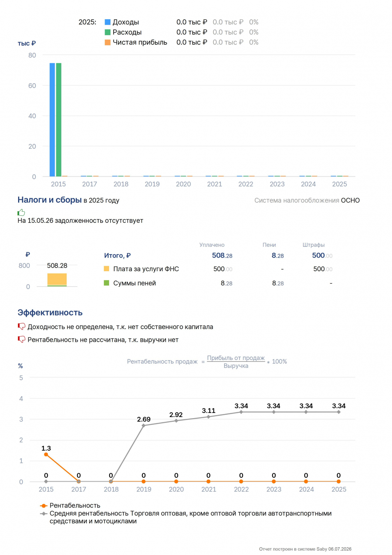Click the green thumbs-up debt status icon
This screenshot has height=555, width=392.
tap(21, 212)
